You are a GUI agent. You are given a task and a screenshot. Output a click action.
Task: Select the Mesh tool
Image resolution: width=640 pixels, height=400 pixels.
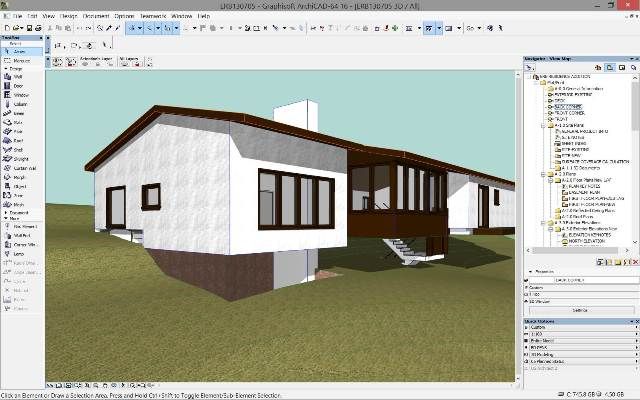(x=21, y=204)
